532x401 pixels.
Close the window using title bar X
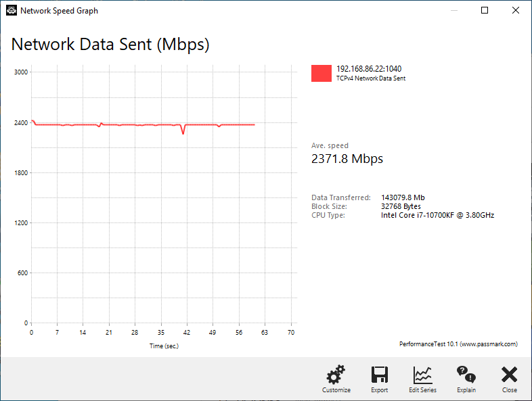tap(515, 11)
